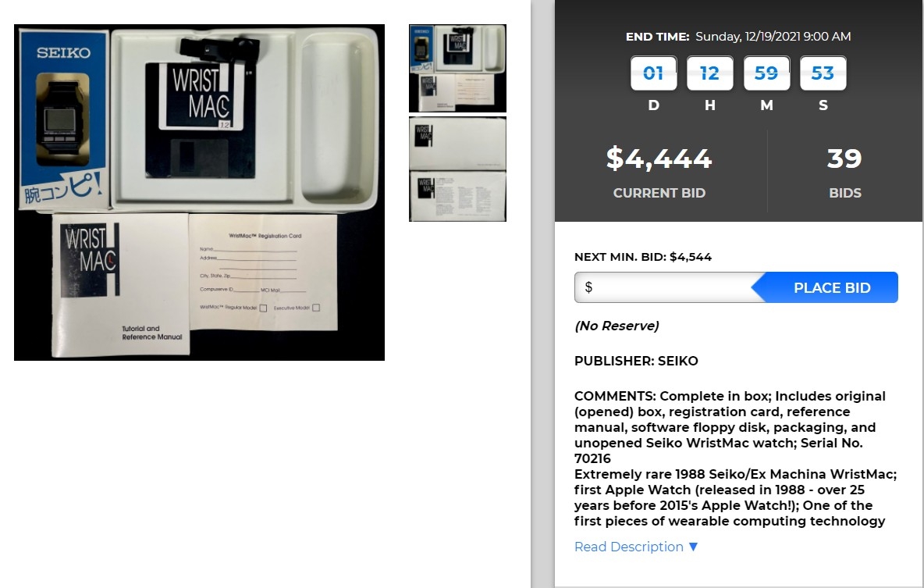
Task: Click the minutes countdown tile showing 59
Action: (766, 73)
